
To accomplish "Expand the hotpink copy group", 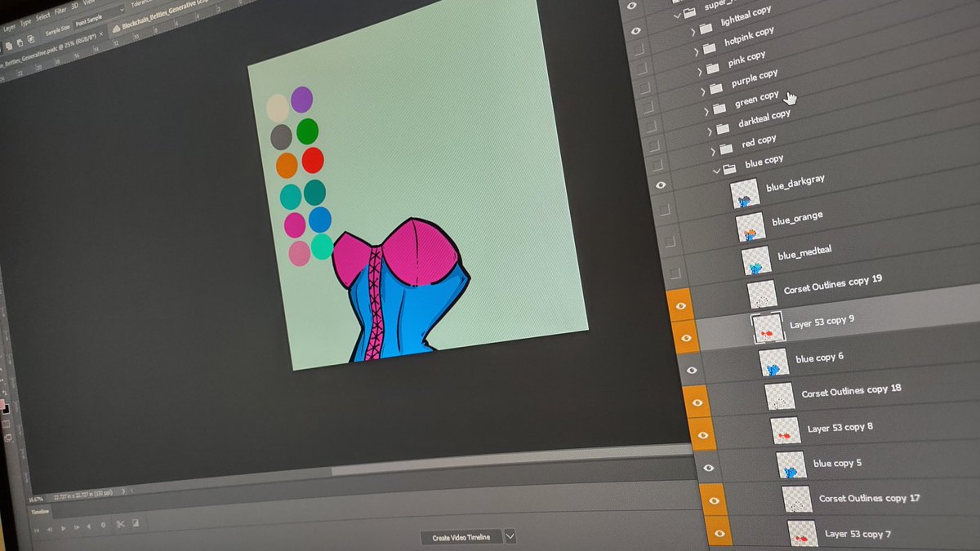I will (697, 52).
